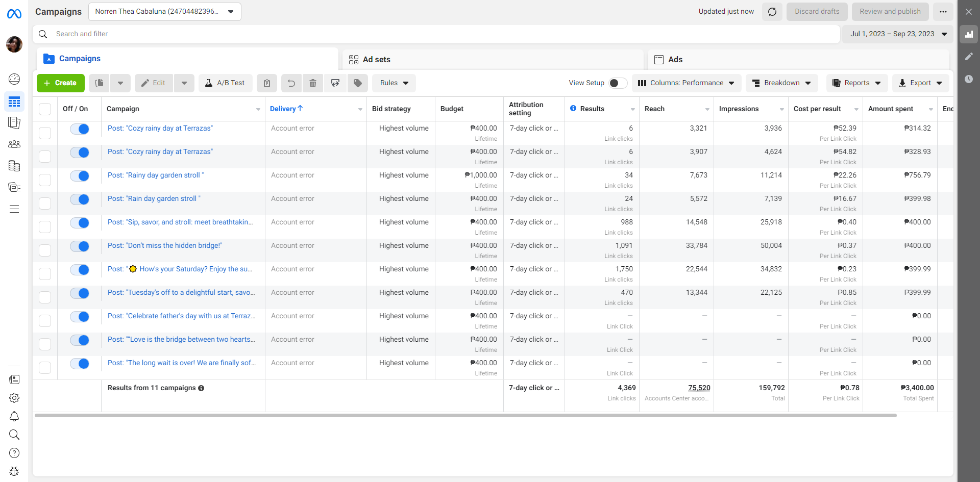Open Settings gear in sidebar
The image size is (980, 482).
[x=14, y=398]
